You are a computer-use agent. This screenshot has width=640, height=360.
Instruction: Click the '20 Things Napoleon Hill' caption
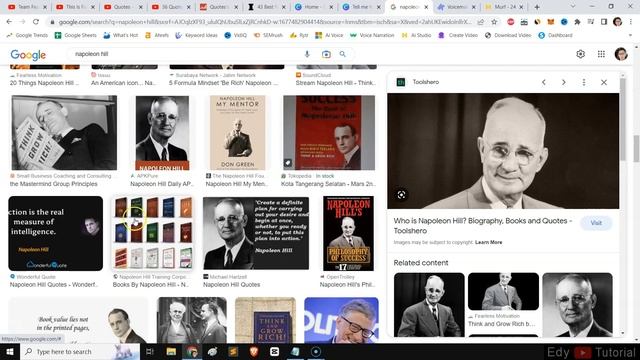(x=44, y=83)
